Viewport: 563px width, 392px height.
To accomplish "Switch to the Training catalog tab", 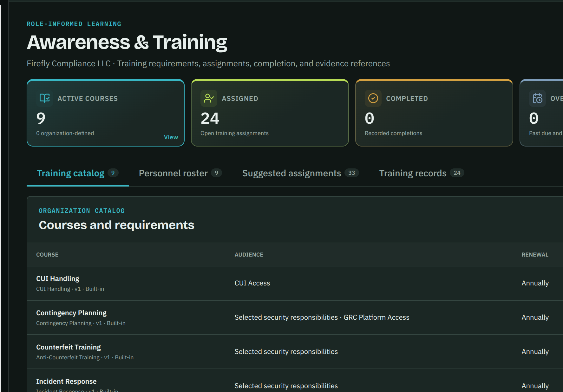I will pyautogui.click(x=77, y=173).
